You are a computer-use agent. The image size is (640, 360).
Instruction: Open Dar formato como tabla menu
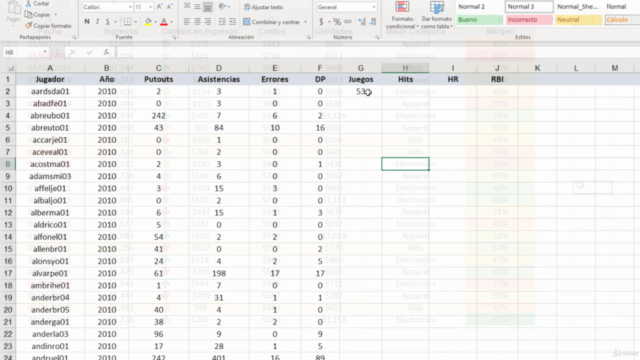[437, 15]
